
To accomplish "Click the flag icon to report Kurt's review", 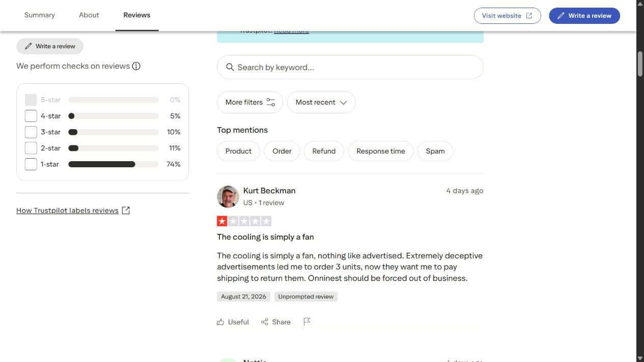I will coord(307,322).
